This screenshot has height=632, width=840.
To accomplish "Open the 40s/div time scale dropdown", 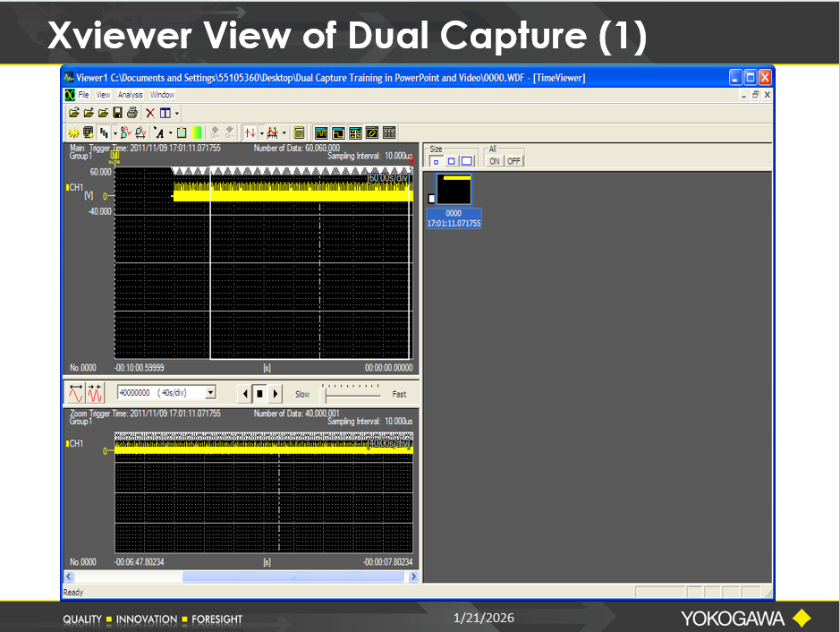I will pos(210,393).
